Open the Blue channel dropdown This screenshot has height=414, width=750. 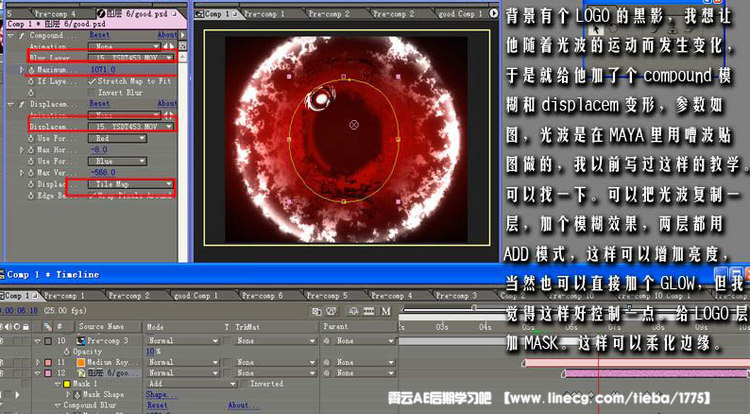tap(117, 161)
